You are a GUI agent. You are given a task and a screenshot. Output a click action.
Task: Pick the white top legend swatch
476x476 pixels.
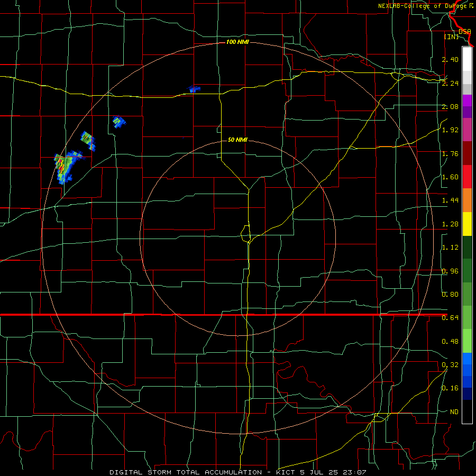click(467, 59)
